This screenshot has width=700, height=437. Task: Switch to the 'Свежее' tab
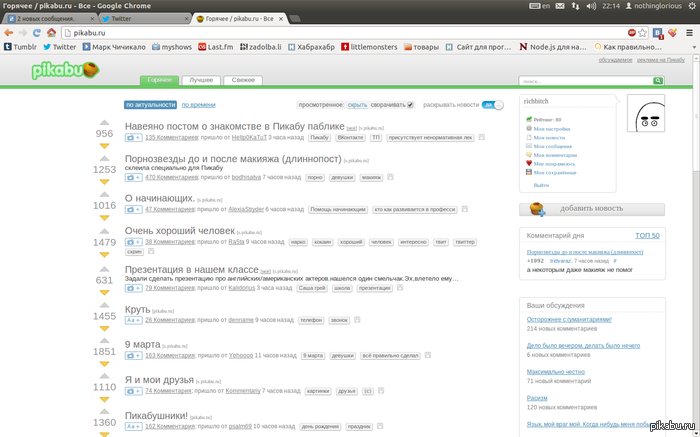(x=238, y=79)
